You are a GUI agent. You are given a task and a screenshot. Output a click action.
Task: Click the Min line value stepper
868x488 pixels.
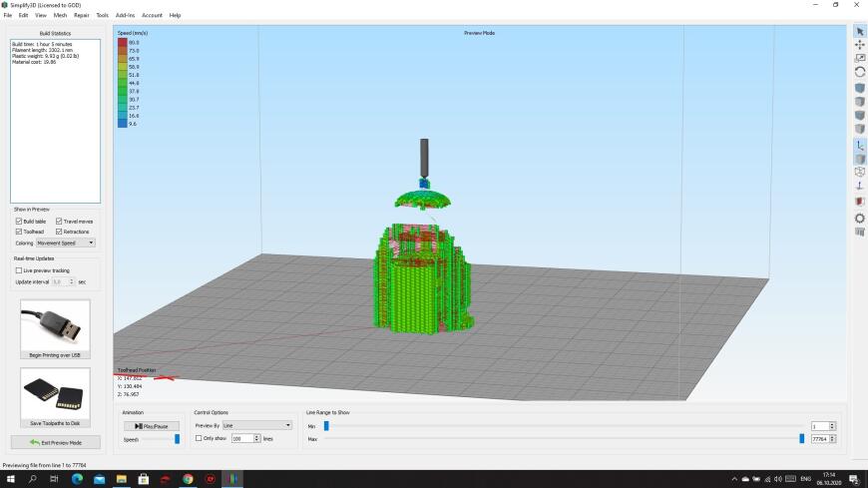click(x=832, y=426)
